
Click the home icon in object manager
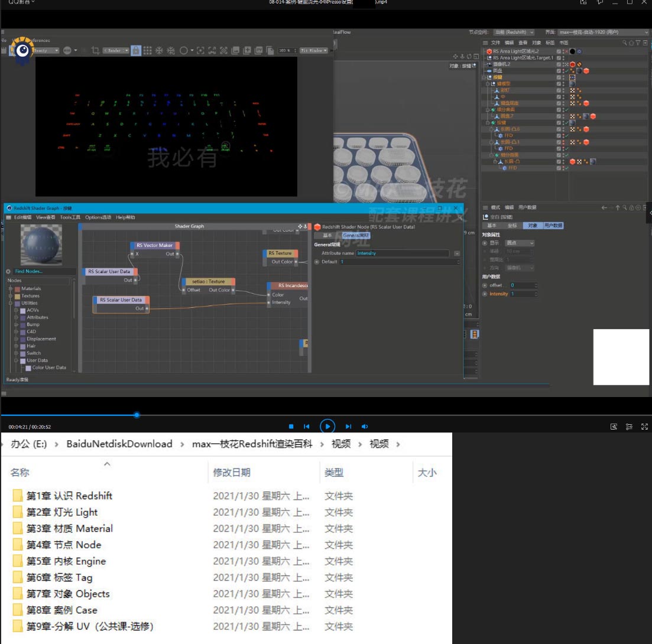click(631, 43)
